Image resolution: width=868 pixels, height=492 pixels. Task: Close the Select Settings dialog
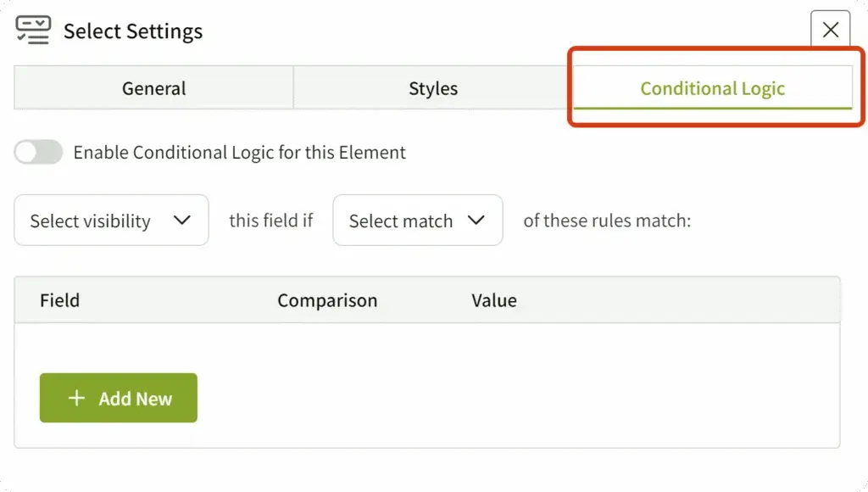[830, 31]
